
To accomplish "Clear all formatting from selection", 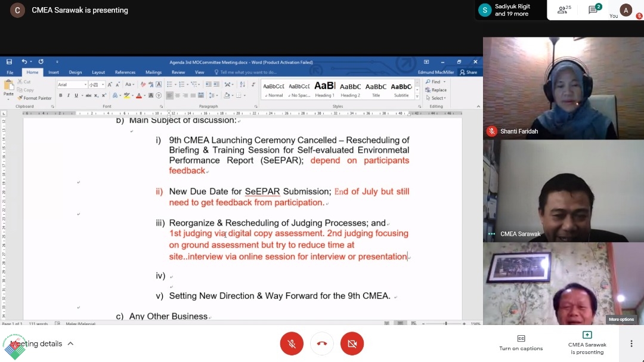I will [143, 84].
